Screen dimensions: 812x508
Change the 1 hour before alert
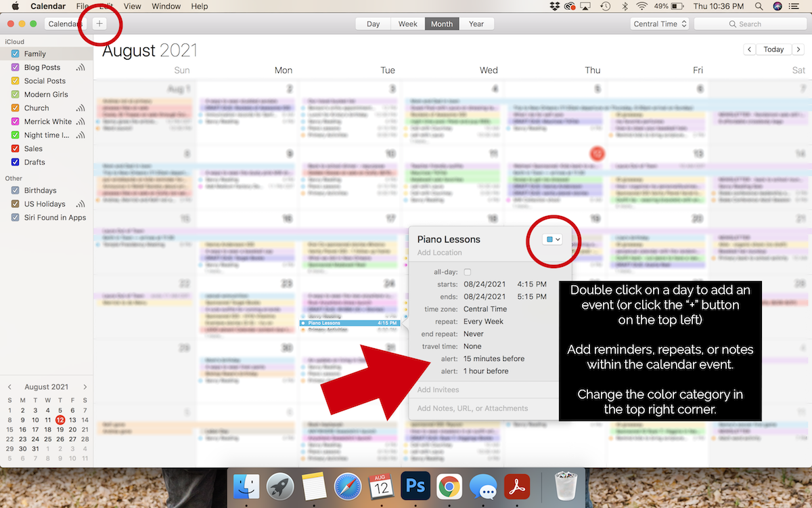point(486,371)
